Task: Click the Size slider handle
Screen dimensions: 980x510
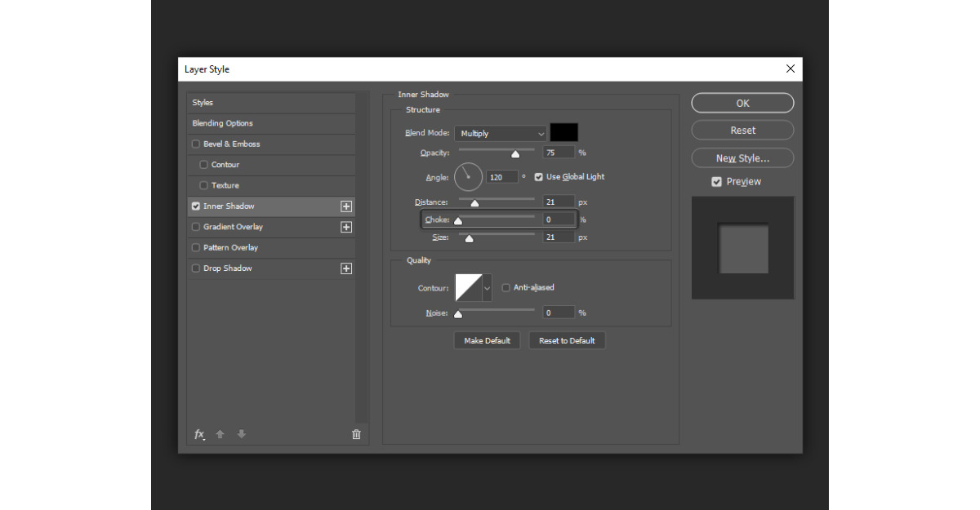Action: tap(470, 238)
